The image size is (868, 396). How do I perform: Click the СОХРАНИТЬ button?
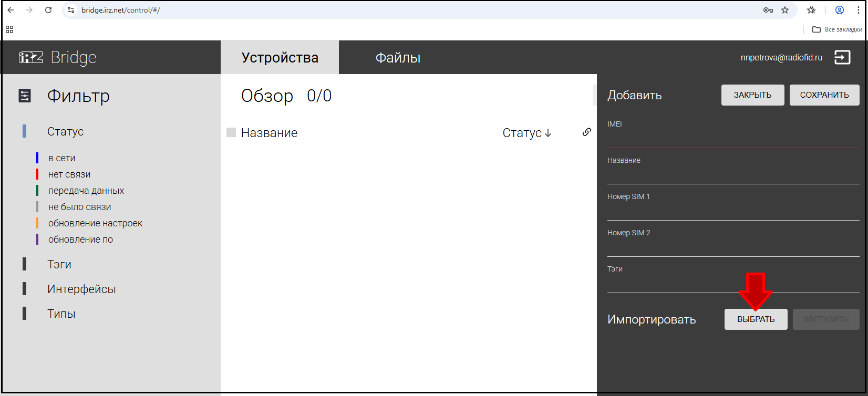click(x=824, y=95)
